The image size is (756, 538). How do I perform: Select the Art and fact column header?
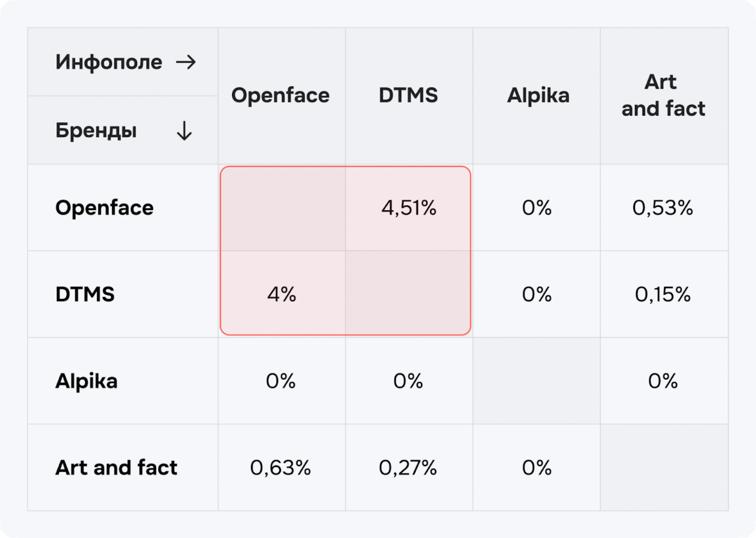(x=663, y=96)
